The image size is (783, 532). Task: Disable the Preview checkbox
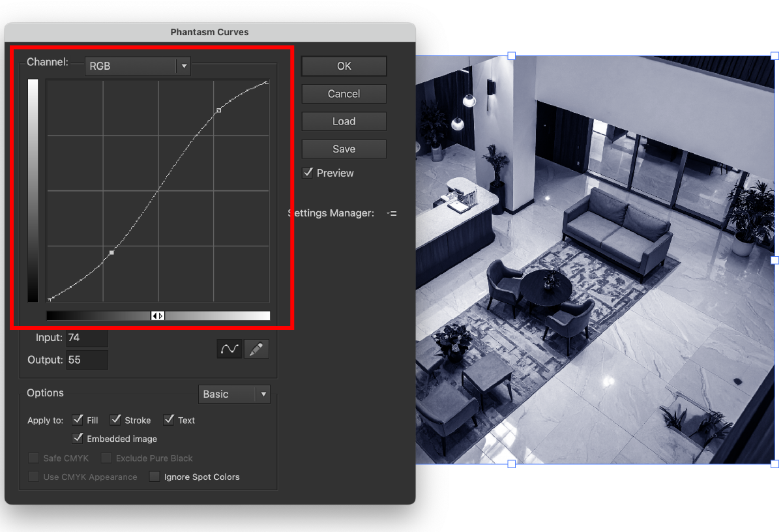[308, 173]
